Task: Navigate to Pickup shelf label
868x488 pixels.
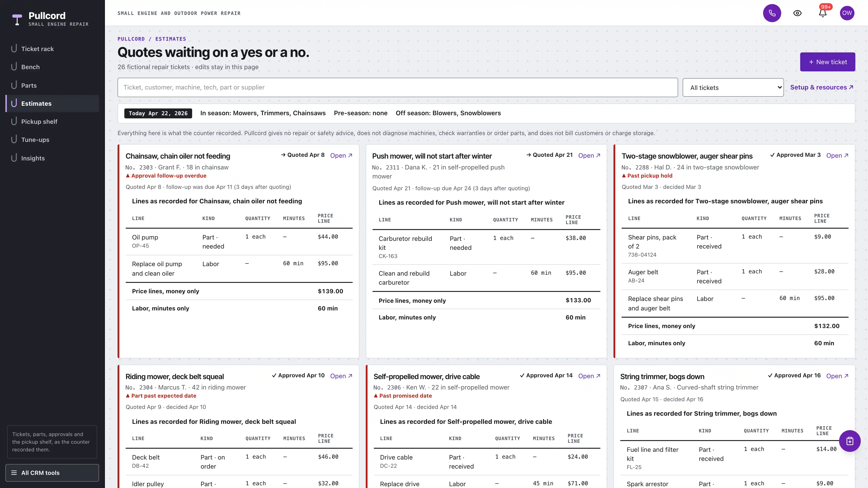Action: pyautogui.click(x=39, y=122)
